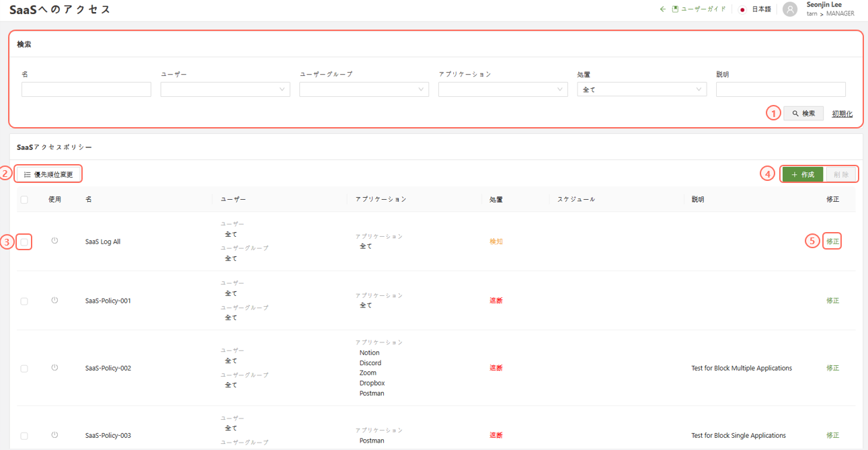This screenshot has width=868, height=450.
Task: Click the 検索 search button
Action: point(803,114)
